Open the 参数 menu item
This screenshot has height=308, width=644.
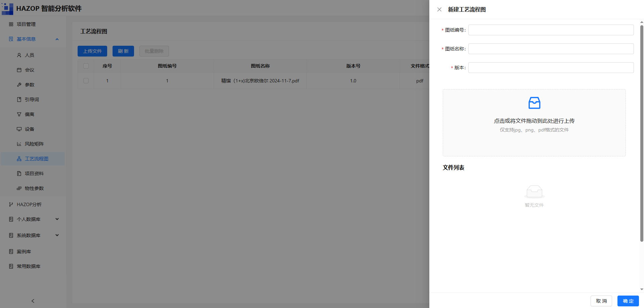point(33,85)
